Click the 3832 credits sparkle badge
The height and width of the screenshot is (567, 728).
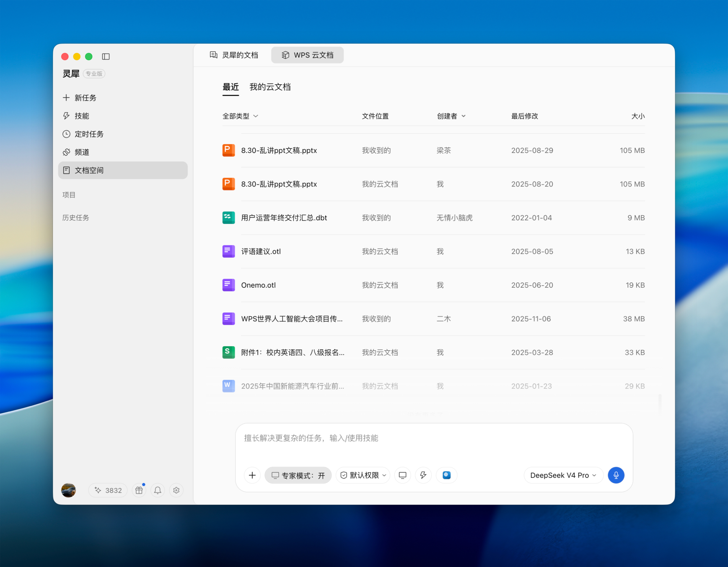coord(108,490)
